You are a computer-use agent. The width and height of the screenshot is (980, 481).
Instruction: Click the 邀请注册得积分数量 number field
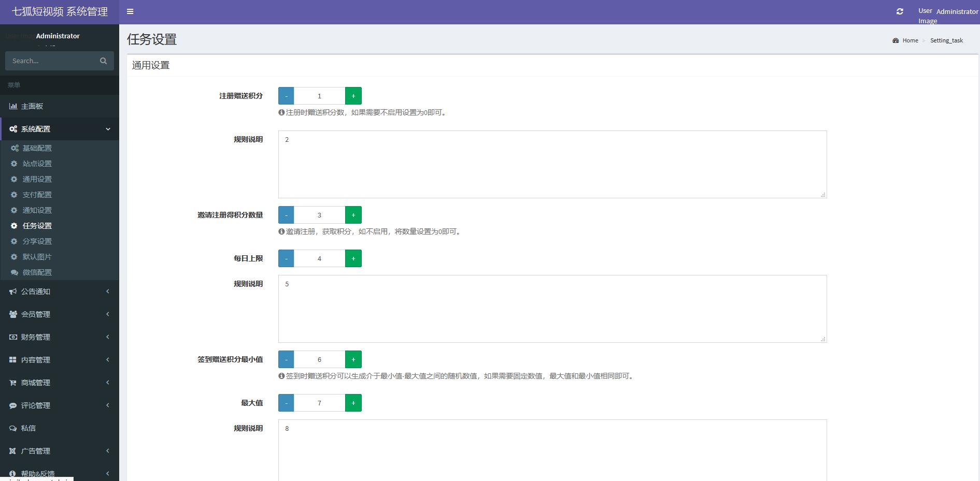(319, 215)
